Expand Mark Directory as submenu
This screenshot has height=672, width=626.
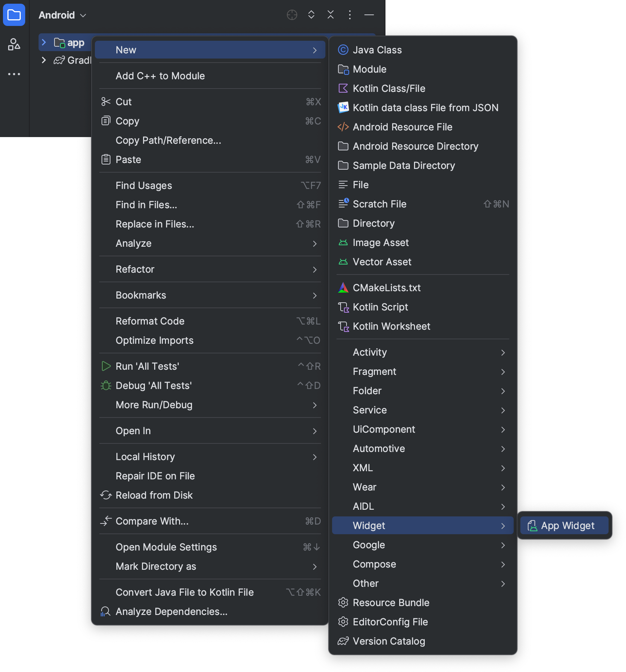210,566
